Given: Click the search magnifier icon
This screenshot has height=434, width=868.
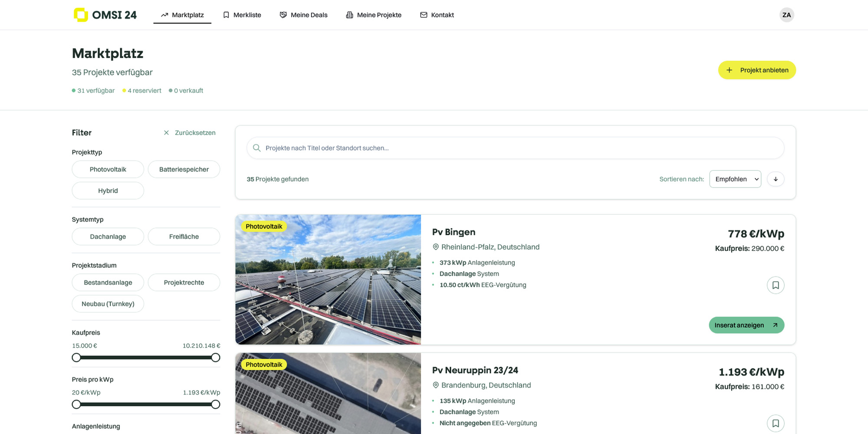Looking at the screenshot, I should pyautogui.click(x=256, y=148).
